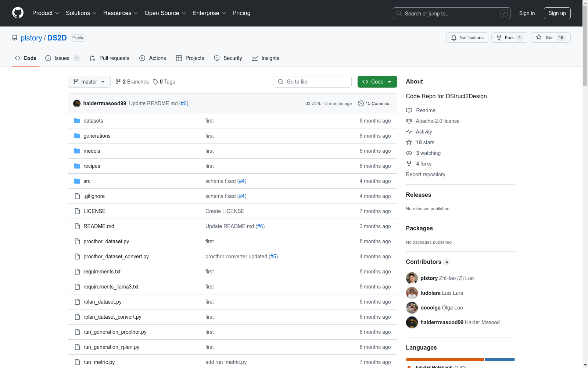Click the stars icon in About
Viewport: 588px width, 368px height.
409,142
